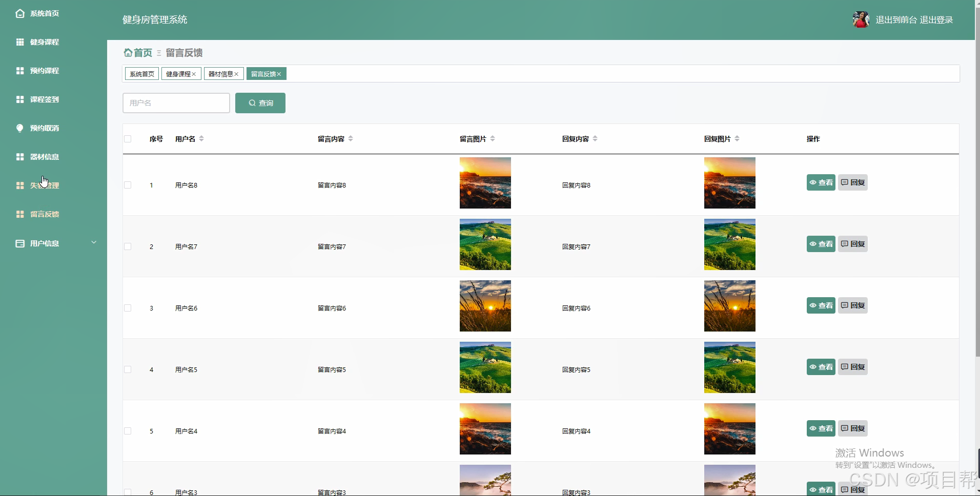Open 留言图片 thumbnail for 用户名8
This screenshot has width=980, height=496.
click(485, 183)
